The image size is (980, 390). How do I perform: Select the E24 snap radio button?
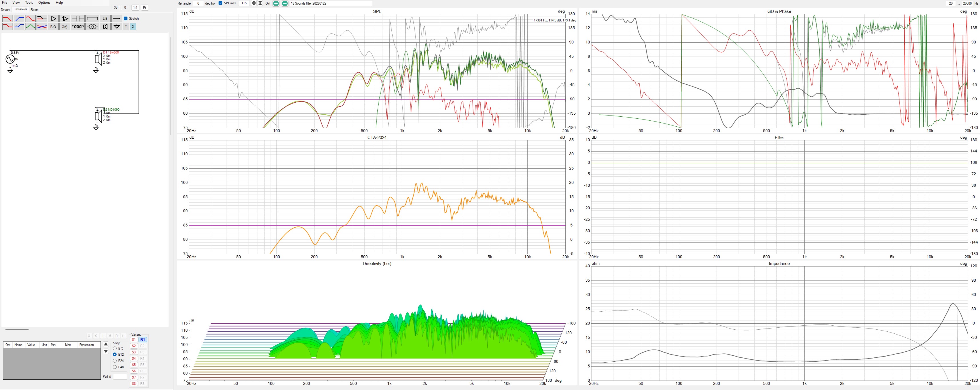click(115, 361)
